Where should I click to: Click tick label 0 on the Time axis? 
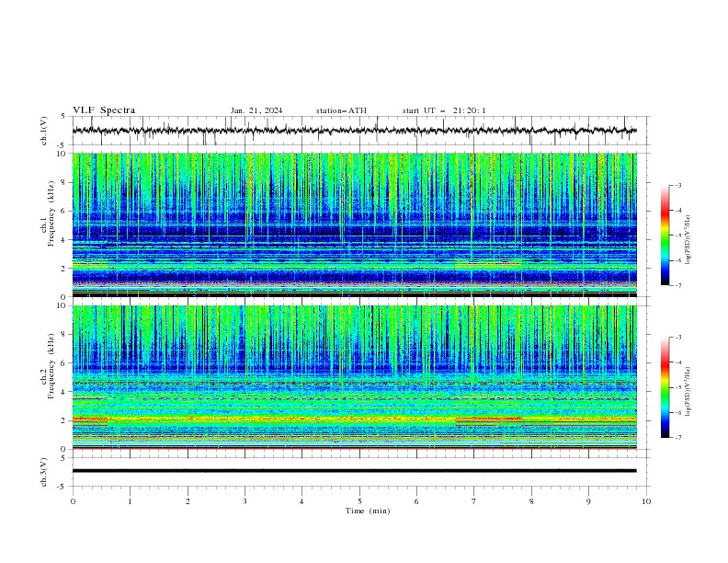[73, 501]
